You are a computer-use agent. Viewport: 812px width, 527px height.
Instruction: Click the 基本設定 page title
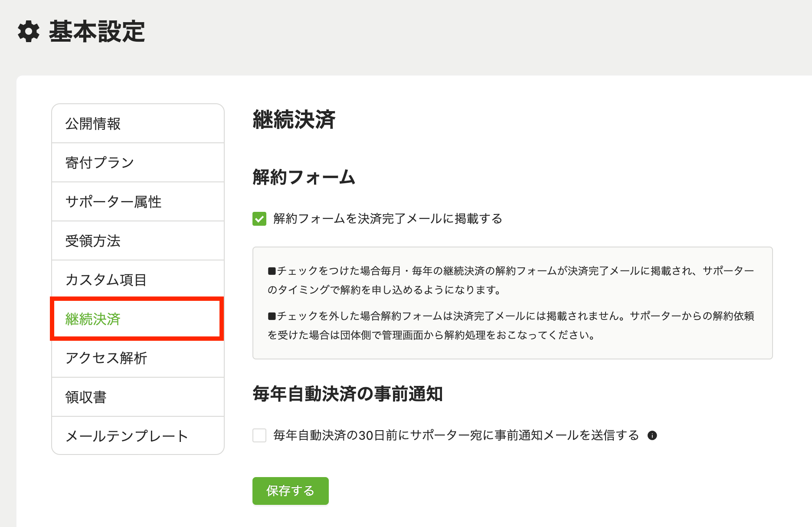pyautogui.click(x=97, y=32)
